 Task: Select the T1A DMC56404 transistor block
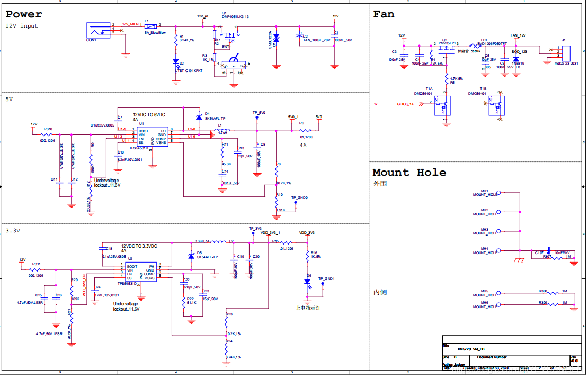coord(441,105)
